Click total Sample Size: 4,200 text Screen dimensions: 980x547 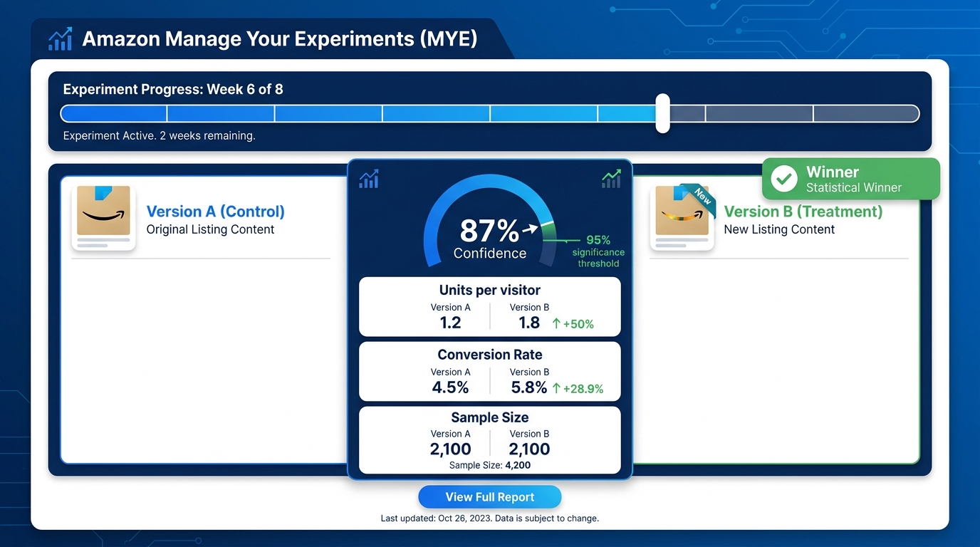click(x=490, y=465)
